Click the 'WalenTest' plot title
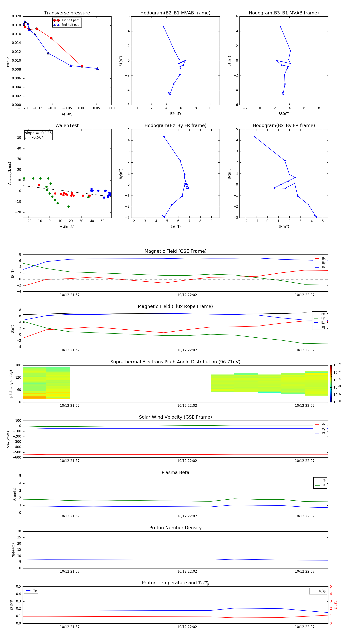Viewport: 351px width, 644px height. [x=67, y=125]
